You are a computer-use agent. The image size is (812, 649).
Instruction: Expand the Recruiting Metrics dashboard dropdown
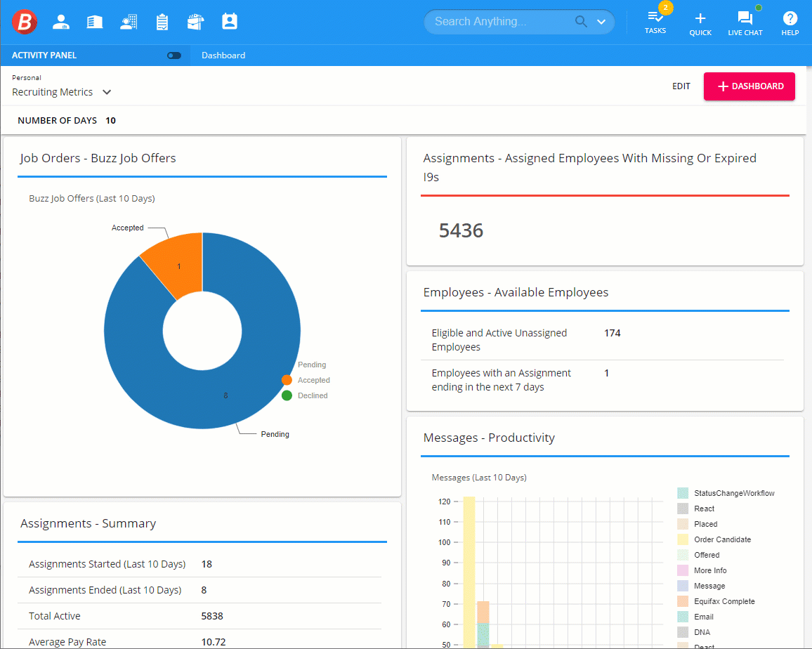pos(107,92)
